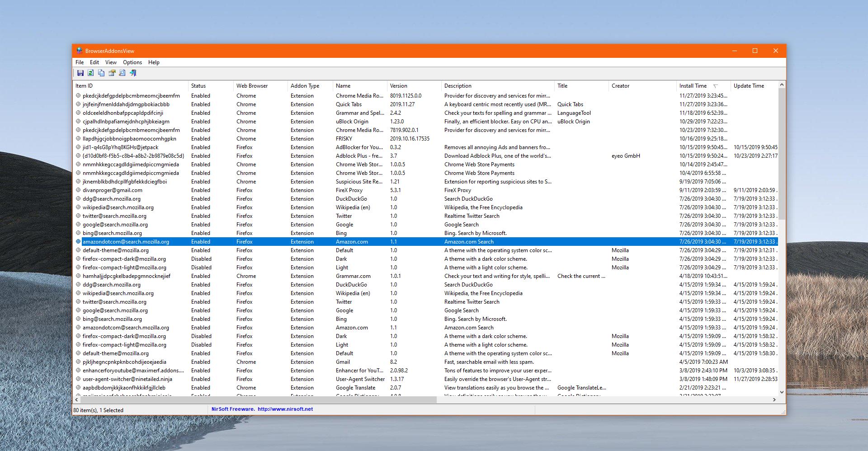Viewport: 868px width, 451px height.
Task: Refresh the add-ons list
Action: [x=91, y=73]
